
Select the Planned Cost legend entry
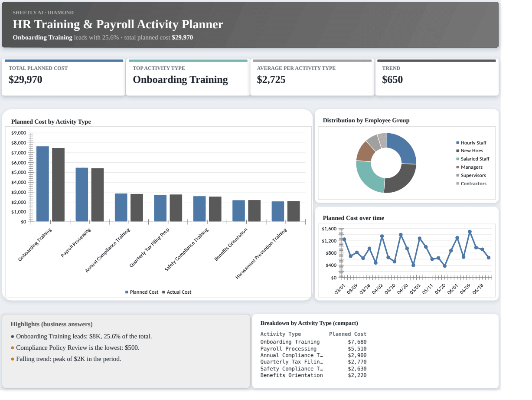coord(142,292)
